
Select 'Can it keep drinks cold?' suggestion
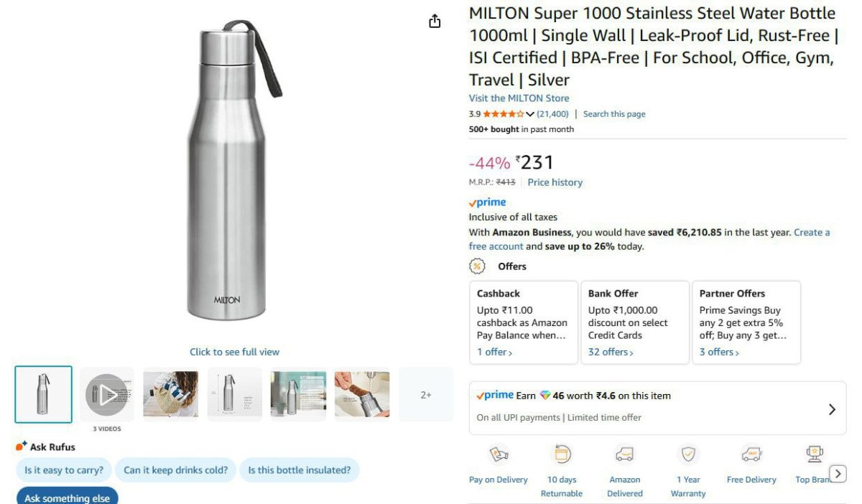tap(175, 470)
